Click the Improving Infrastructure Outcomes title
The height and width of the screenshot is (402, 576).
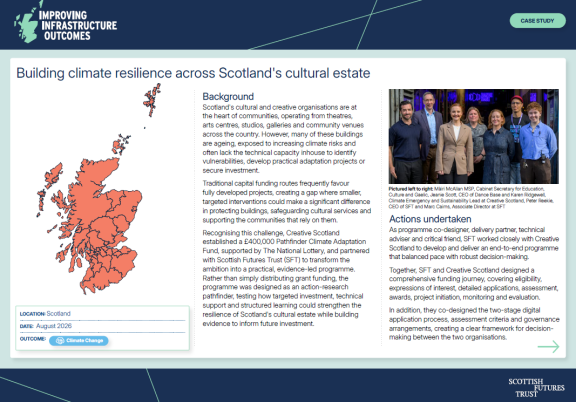coord(78,25)
